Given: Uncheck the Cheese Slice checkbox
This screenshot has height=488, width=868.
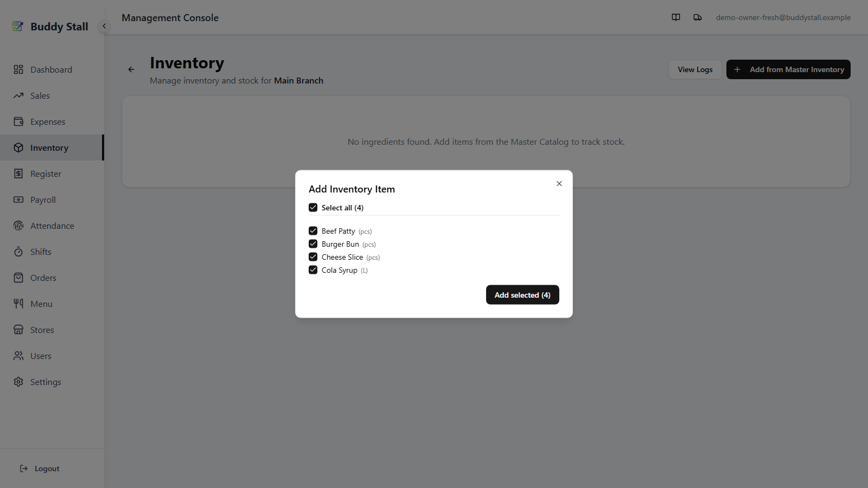Looking at the screenshot, I should 313,256.
